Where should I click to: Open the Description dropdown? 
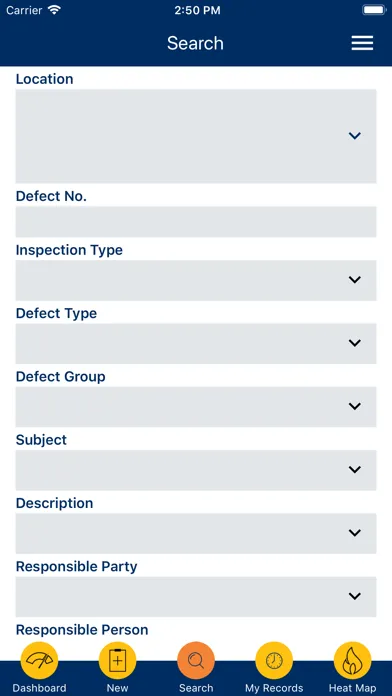[x=196, y=533]
